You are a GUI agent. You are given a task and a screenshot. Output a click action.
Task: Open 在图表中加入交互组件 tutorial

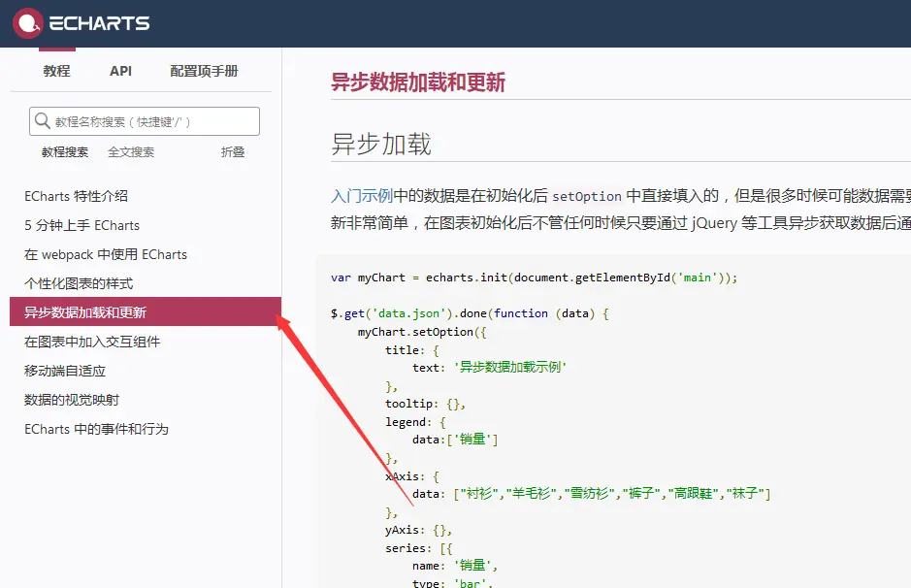point(92,342)
